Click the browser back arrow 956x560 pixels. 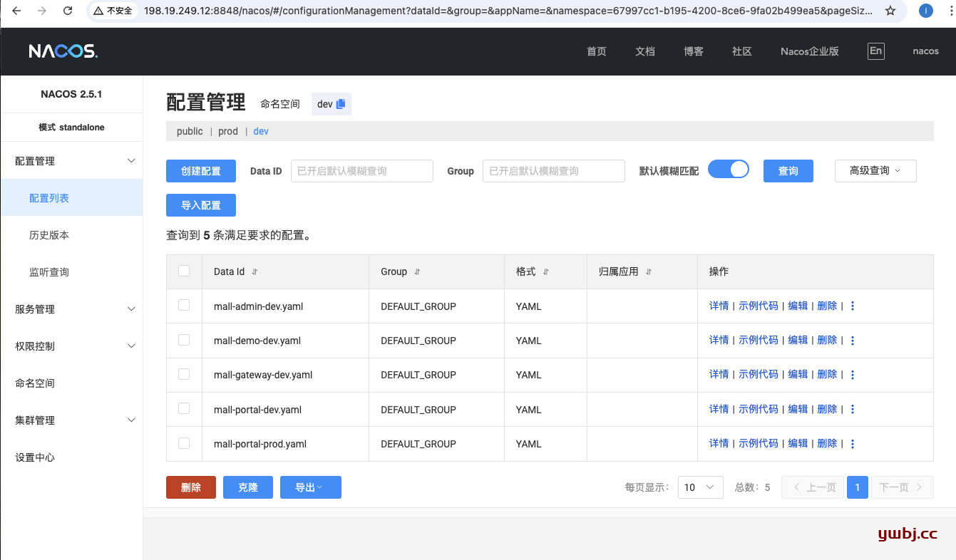[x=16, y=11]
